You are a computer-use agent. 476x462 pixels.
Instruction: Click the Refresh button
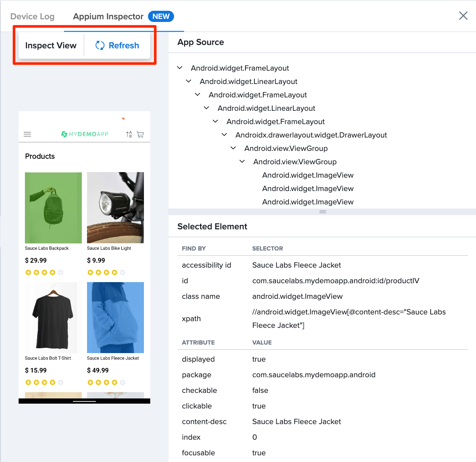click(117, 45)
